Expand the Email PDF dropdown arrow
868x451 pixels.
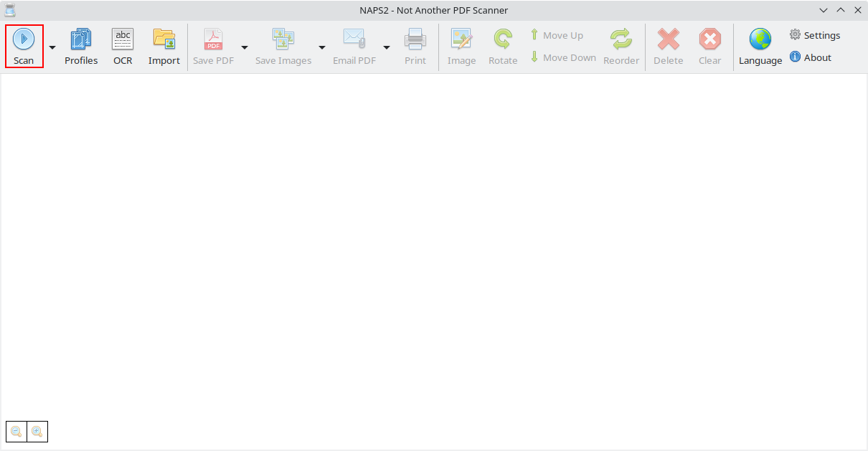(x=387, y=47)
